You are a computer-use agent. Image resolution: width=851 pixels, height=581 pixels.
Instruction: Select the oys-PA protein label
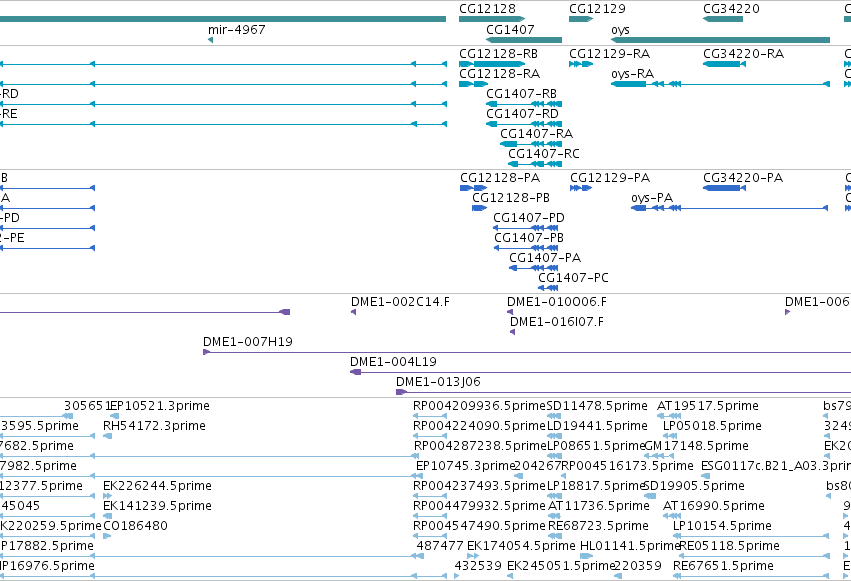pyautogui.click(x=651, y=198)
